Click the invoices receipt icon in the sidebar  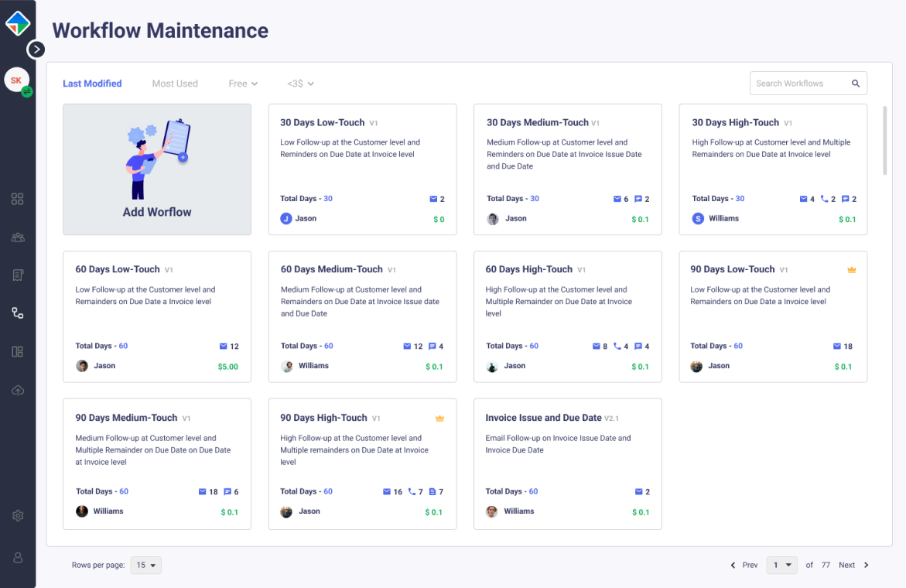[18, 275]
